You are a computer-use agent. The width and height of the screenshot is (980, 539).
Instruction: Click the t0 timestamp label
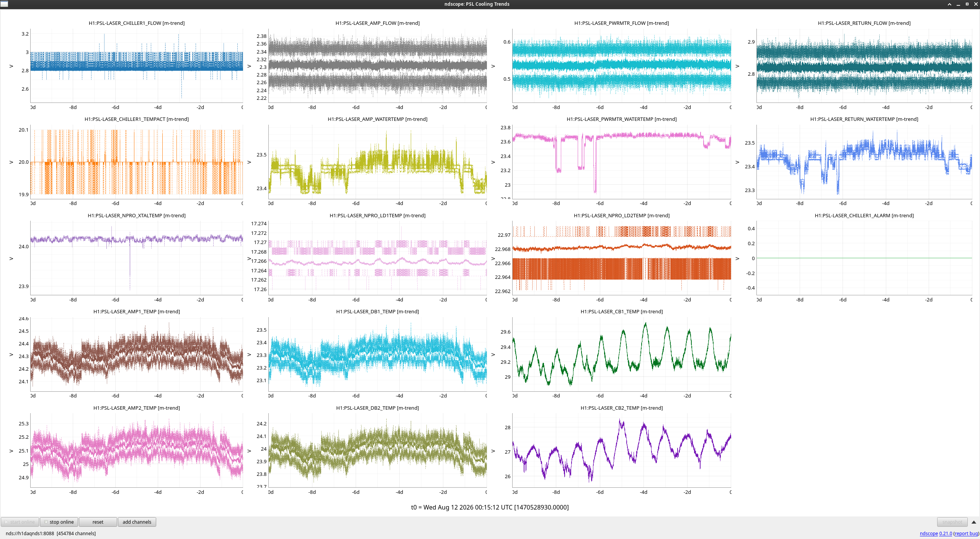490,507
